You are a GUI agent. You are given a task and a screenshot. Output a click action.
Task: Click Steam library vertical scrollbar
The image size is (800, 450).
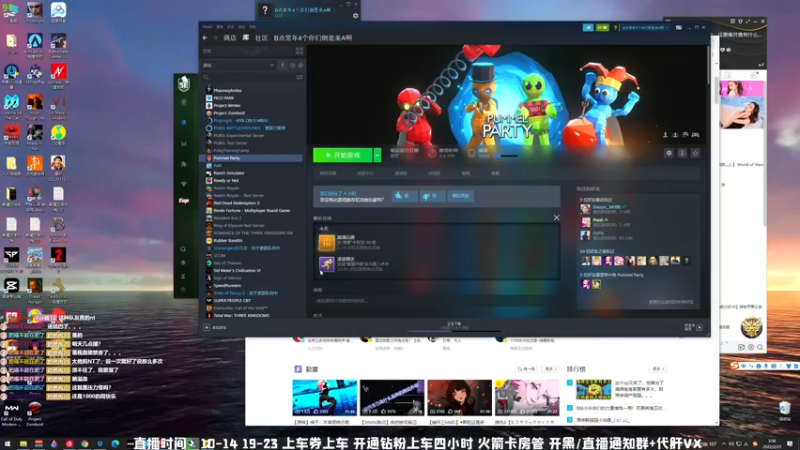click(708, 65)
